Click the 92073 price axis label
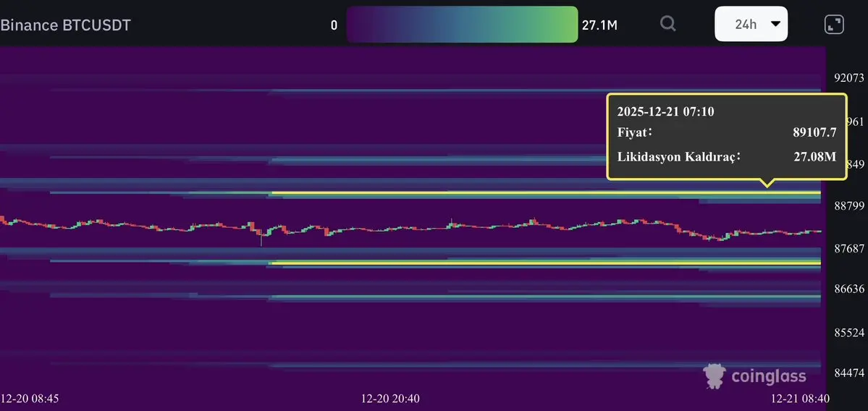868x411 pixels. (848, 77)
